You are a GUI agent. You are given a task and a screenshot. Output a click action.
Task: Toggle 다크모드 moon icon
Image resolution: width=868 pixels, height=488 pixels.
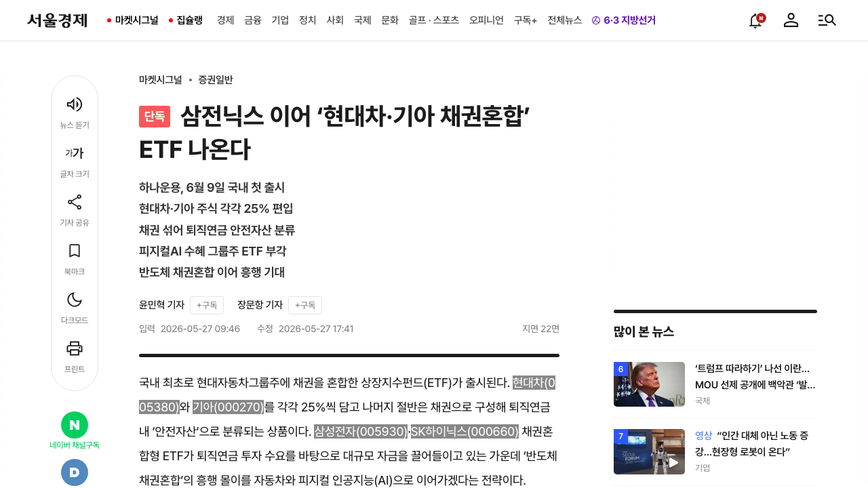click(75, 300)
